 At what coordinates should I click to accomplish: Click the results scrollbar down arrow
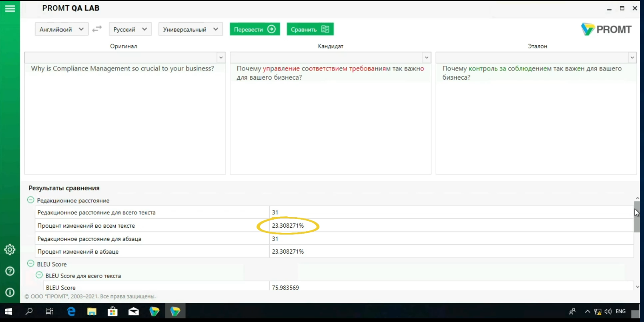click(x=637, y=287)
